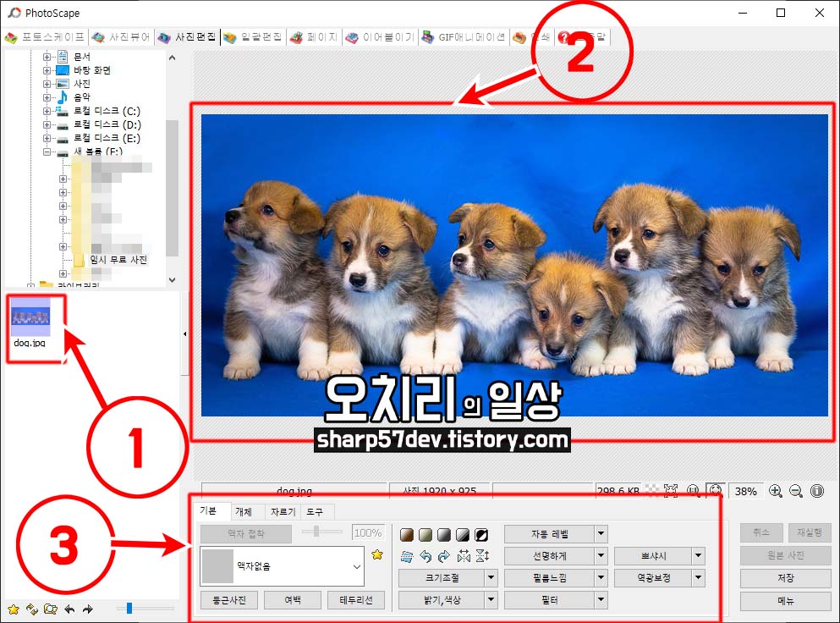The width and height of the screenshot is (840, 623).
Task: Open the folder explore icon
Action: tap(51, 609)
